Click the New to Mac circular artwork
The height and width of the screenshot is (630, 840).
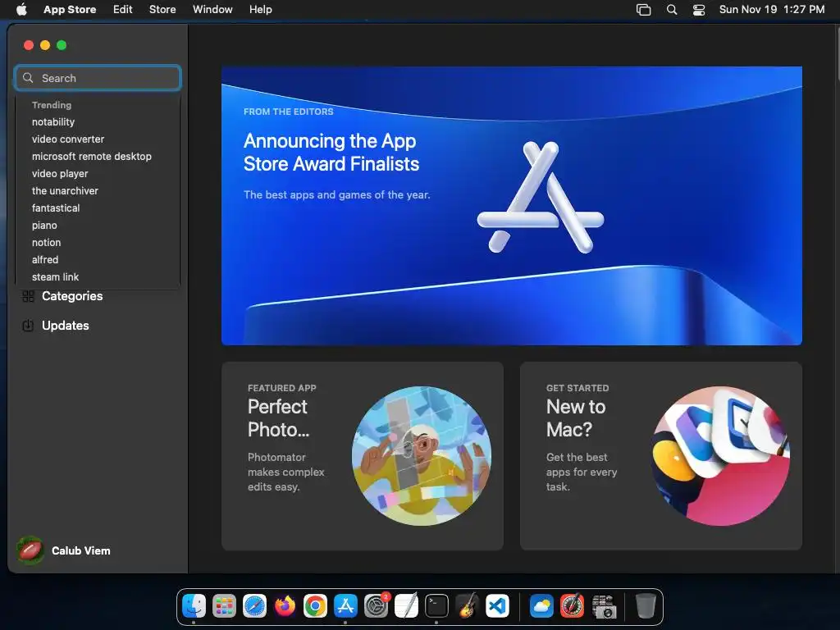[720, 456]
